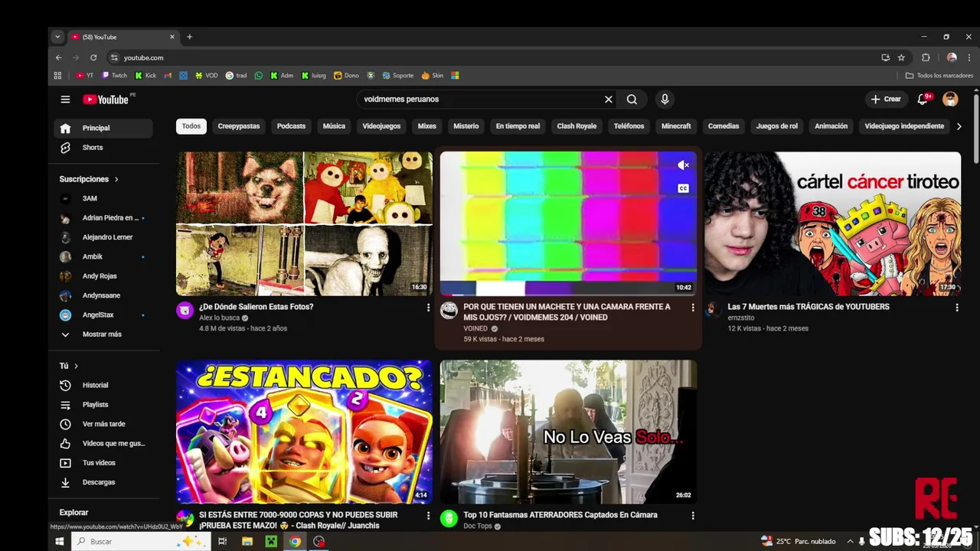
Task: Open the YouTube hamburger guide menu
Action: 65,99
